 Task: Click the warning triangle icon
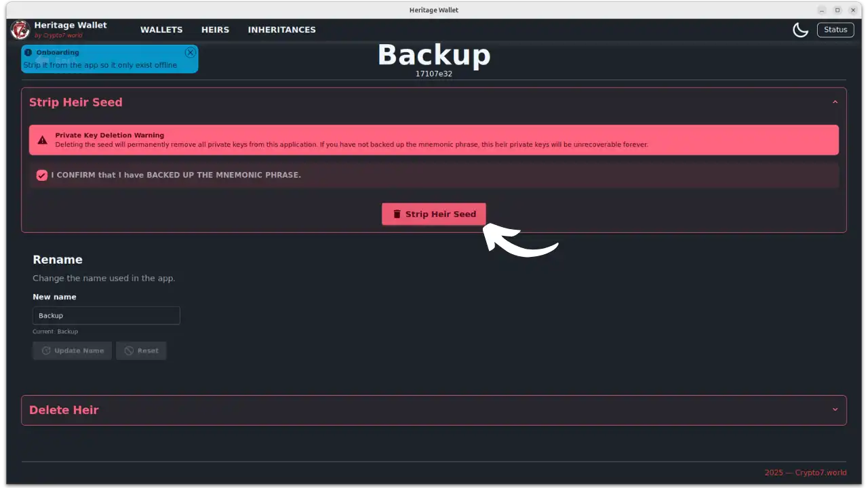[x=42, y=140]
